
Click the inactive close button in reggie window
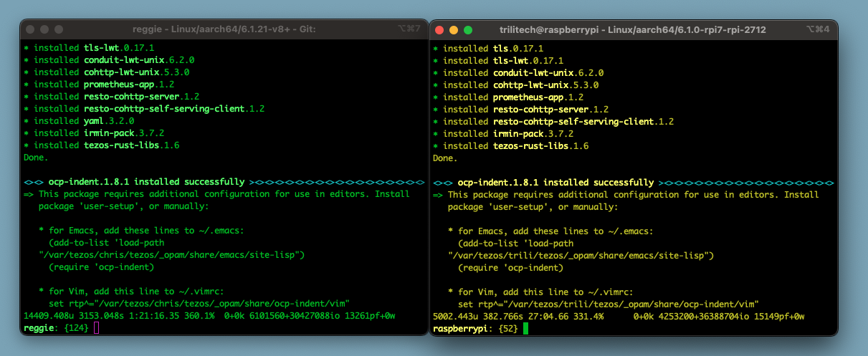(x=30, y=29)
